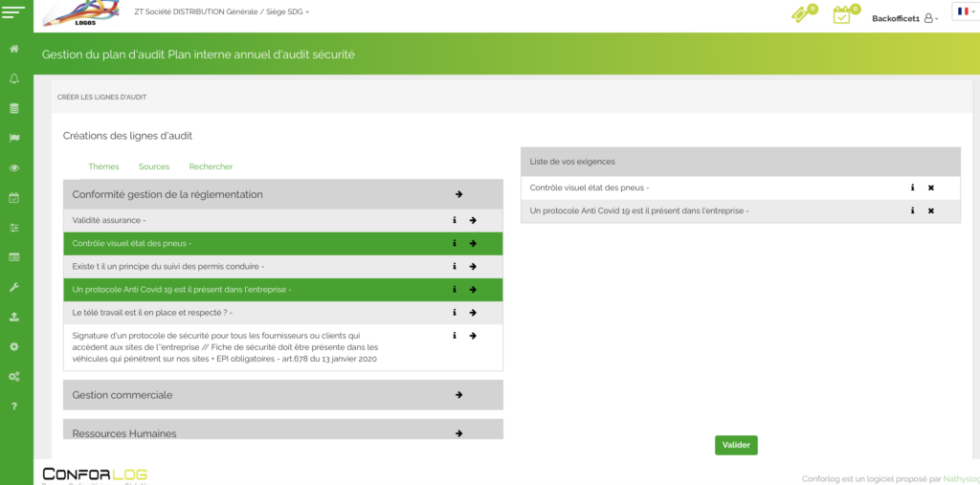Switch to the Sources tab

click(153, 166)
